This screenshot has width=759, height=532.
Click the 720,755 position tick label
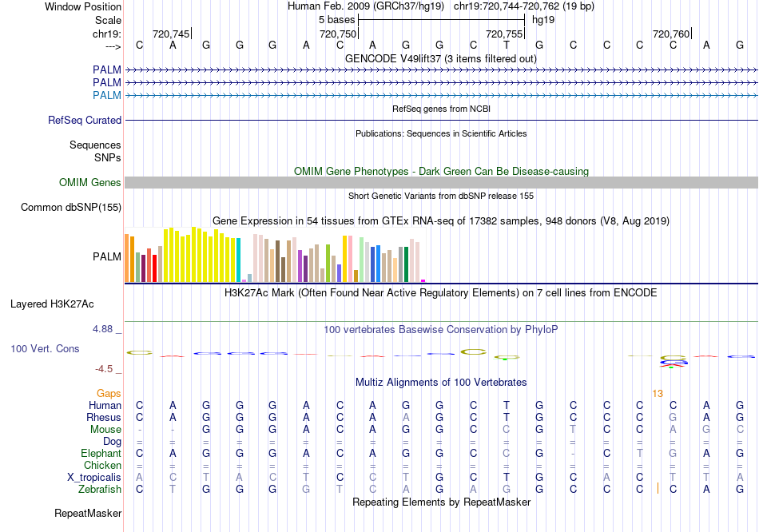tap(504, 34)
